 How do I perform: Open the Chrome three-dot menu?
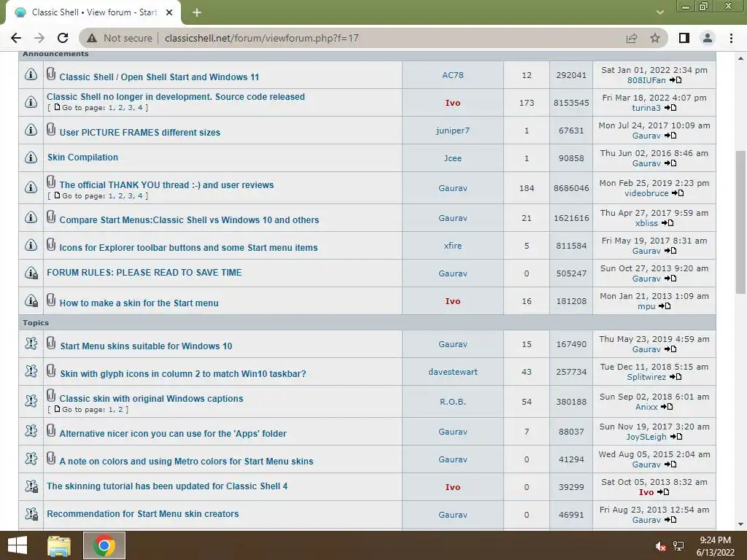(731, 38)
